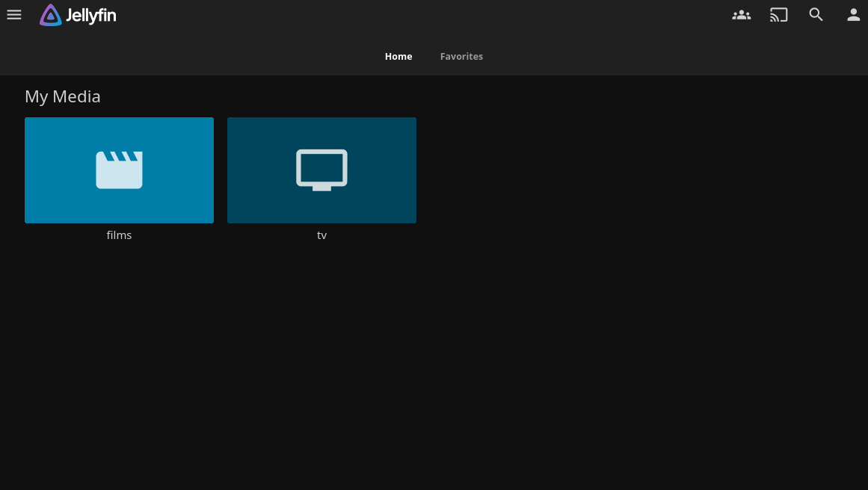
Task: Switch to the Home tab
Action: [398, 57]
